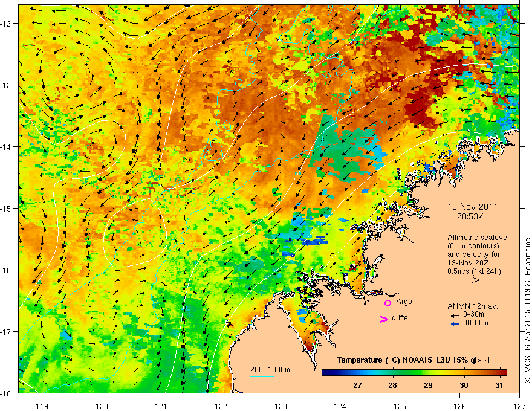Screen dimensions: 532x411
Task: Click the latitude axis label '-15'
Action: 7,209
